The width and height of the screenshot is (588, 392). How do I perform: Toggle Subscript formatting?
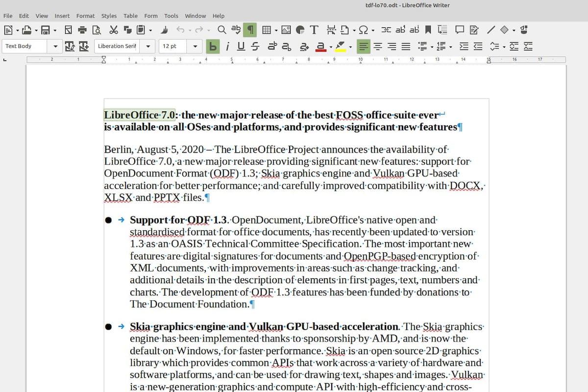pyautogui.click(x=286, y=47)
